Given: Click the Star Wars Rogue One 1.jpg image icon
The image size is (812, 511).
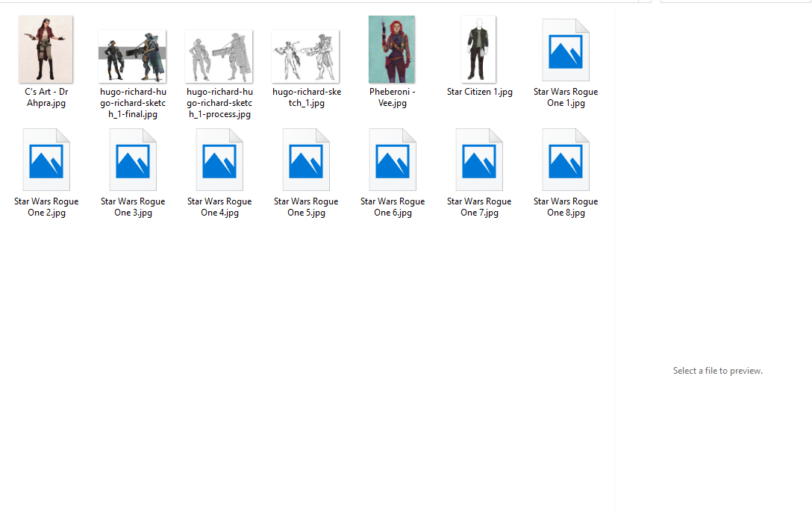Looking at the screenshot, I should (566, 50).
